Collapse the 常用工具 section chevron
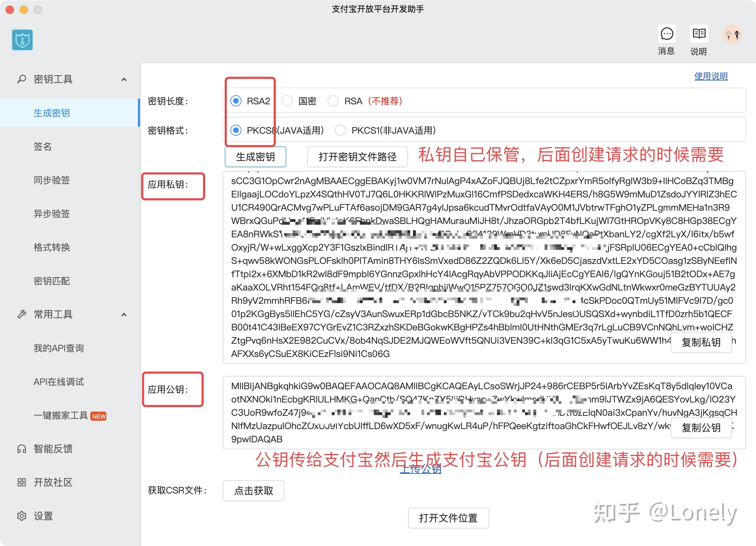The height and width of the screenshot is (546, 756). 124,315
